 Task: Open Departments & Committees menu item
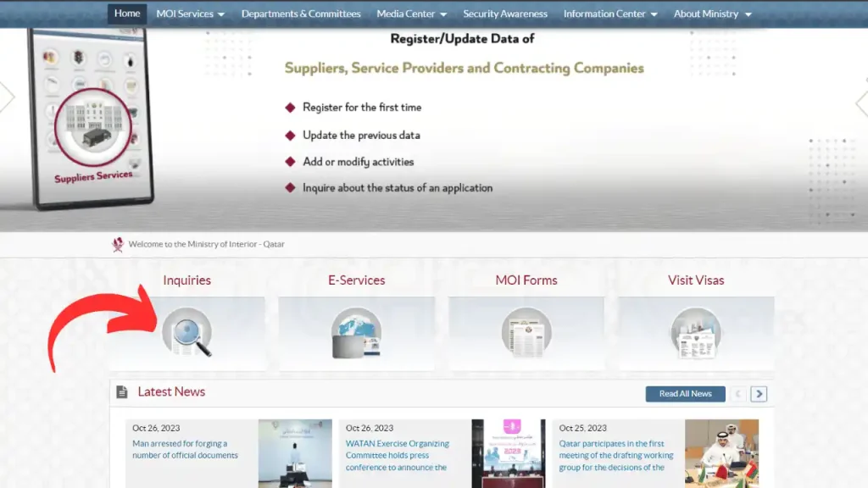click(301, 14)
